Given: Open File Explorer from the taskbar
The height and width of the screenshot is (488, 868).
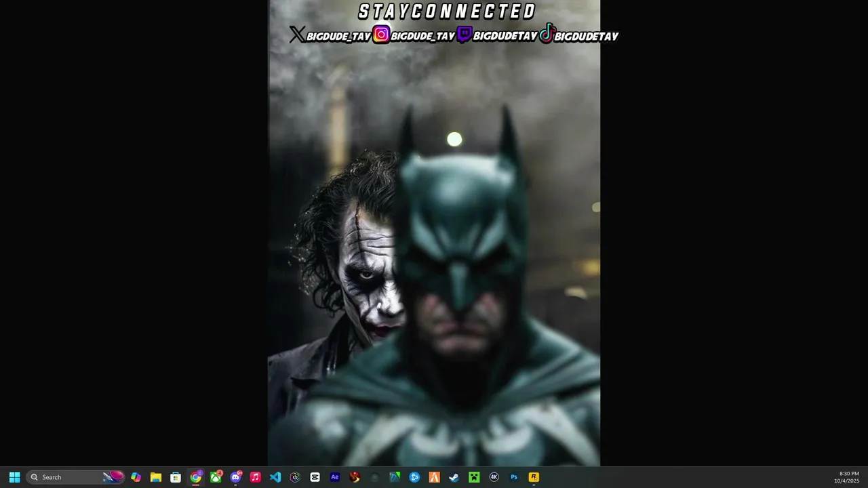Looking at the screenshot, I should (x=156, y=477).
